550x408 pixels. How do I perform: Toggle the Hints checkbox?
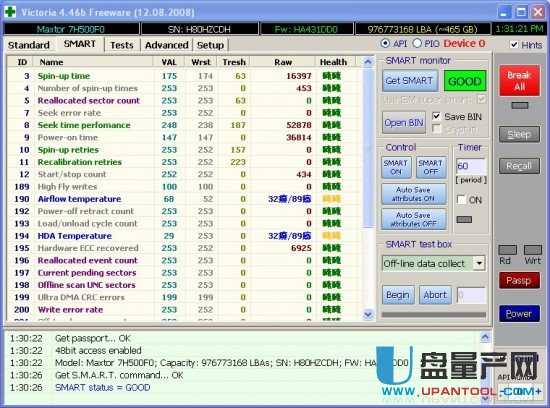click(x=514, y=45)
